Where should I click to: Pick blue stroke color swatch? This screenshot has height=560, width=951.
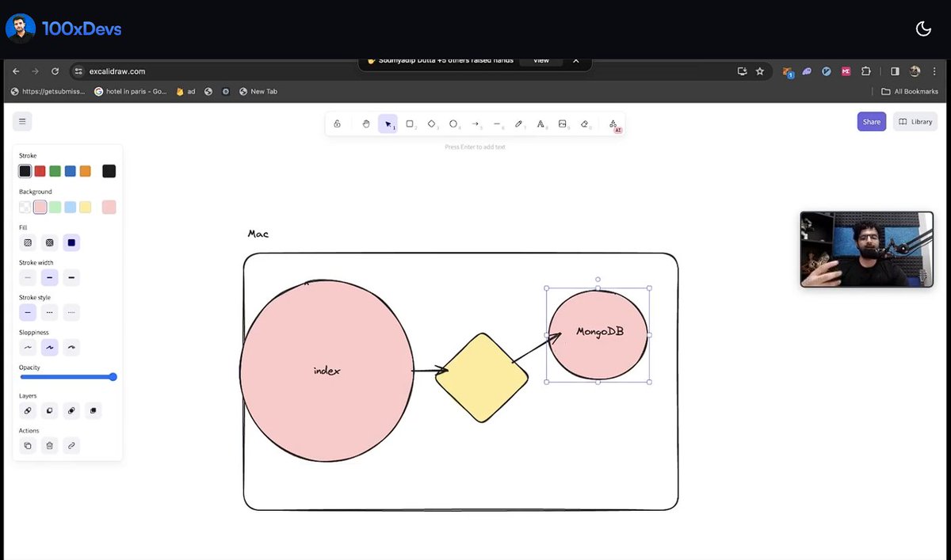[x=71, y=171]
